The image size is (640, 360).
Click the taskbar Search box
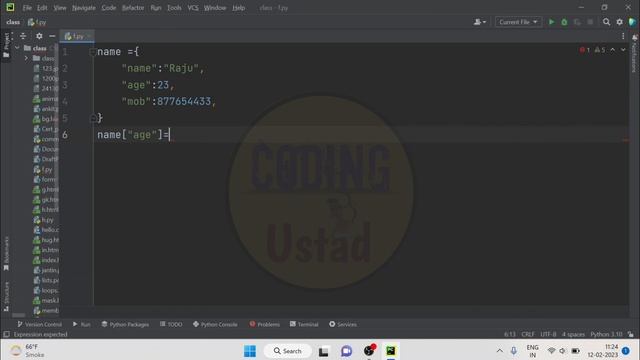[288, 351]
